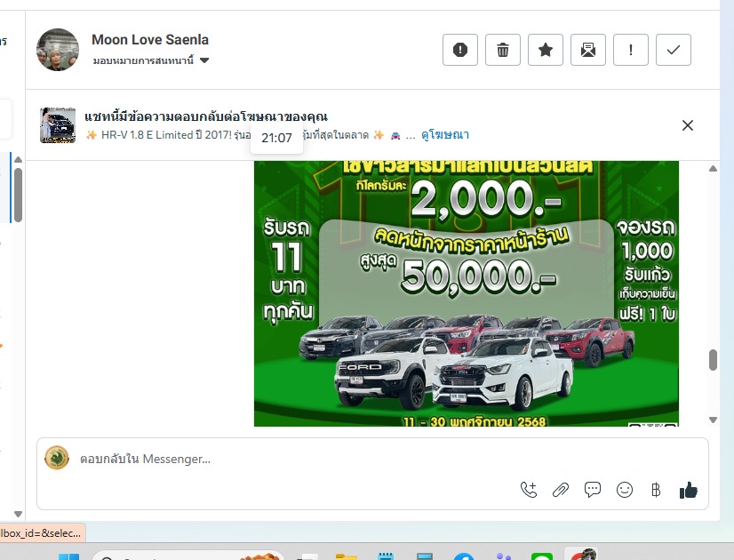Image resolution: width=734 pixels, height=560 pixels.
Task: Open Moon Love Saenla profile picture
Action: tap(58, 50)
